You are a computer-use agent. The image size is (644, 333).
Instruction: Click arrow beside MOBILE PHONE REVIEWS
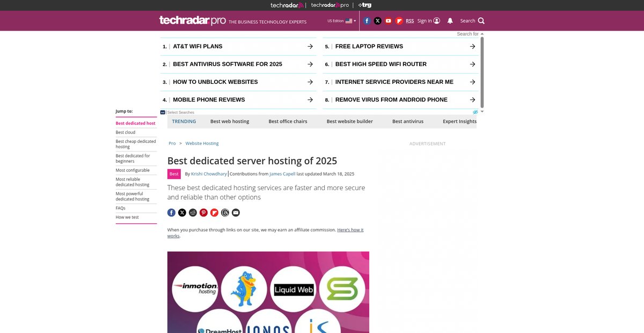click(310, 100)
